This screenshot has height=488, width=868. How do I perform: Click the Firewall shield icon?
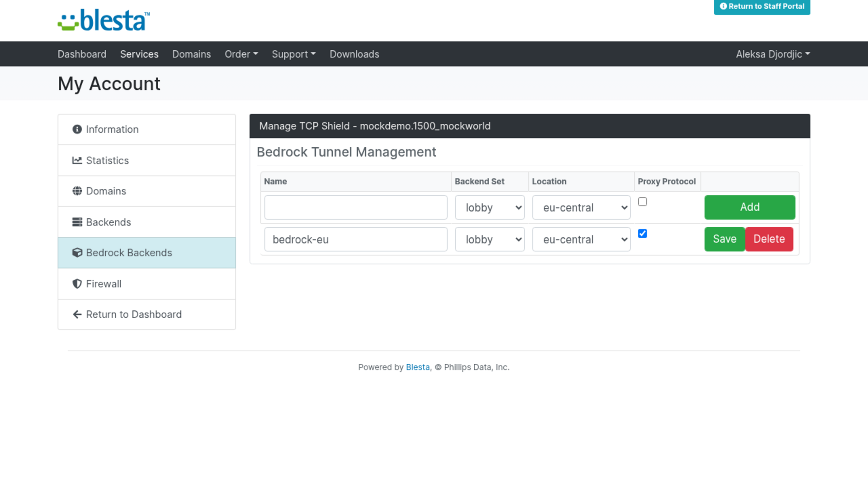coord(77,284)
